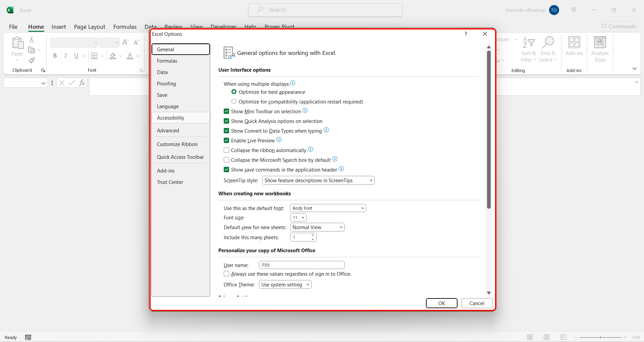Click the Cut scissors icon
This screenshot has width=644, height=342.
click(x=32, y=39)
